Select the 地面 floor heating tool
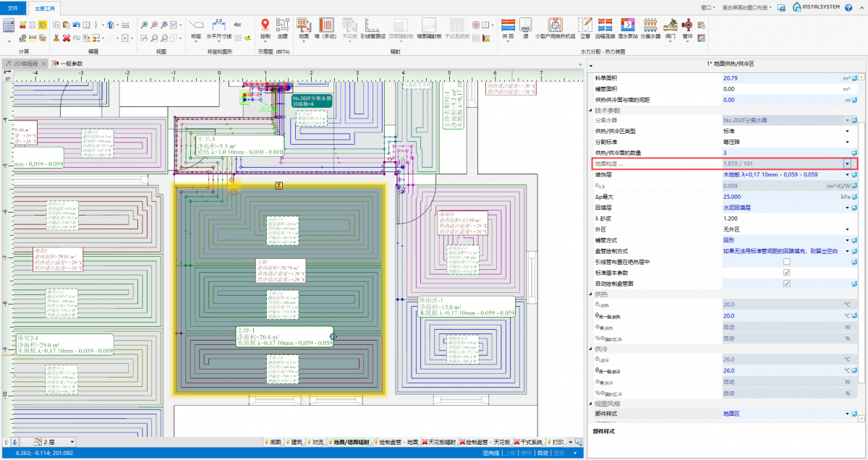 pyautogui.click(x=304, y=26)
